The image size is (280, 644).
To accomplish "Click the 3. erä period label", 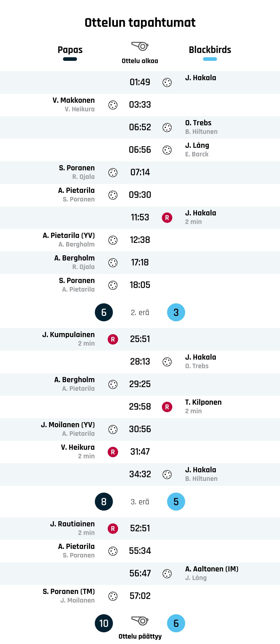I will pos(140,502).
